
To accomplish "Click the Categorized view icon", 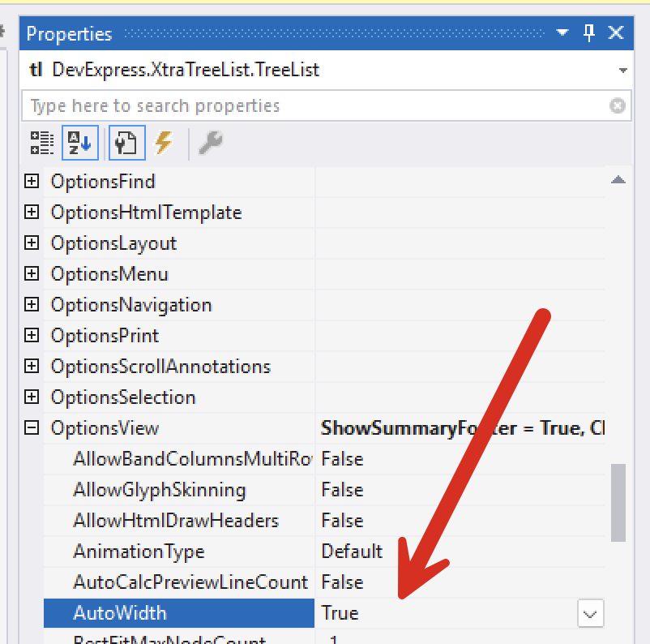I will click(x=41, y=143).
